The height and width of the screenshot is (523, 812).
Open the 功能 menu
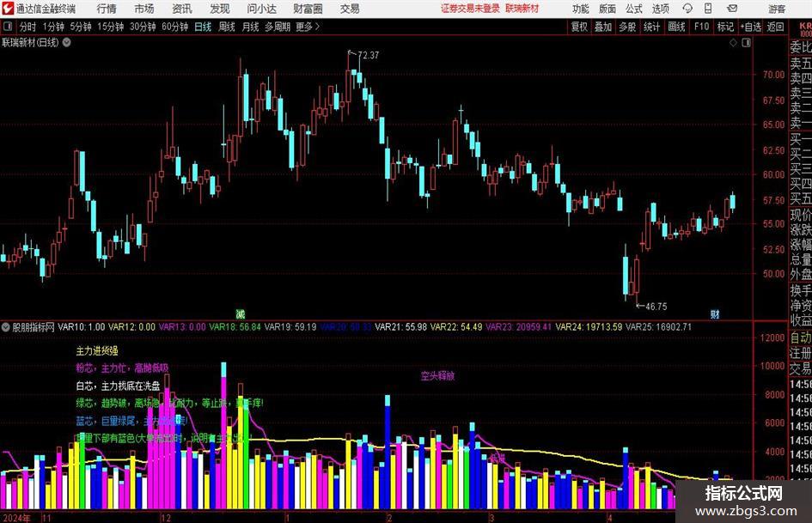581,9
